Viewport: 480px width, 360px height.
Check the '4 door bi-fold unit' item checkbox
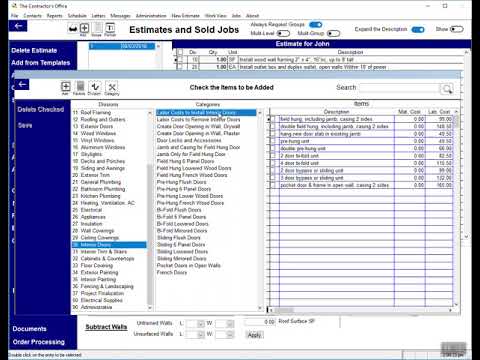[273, 163]
